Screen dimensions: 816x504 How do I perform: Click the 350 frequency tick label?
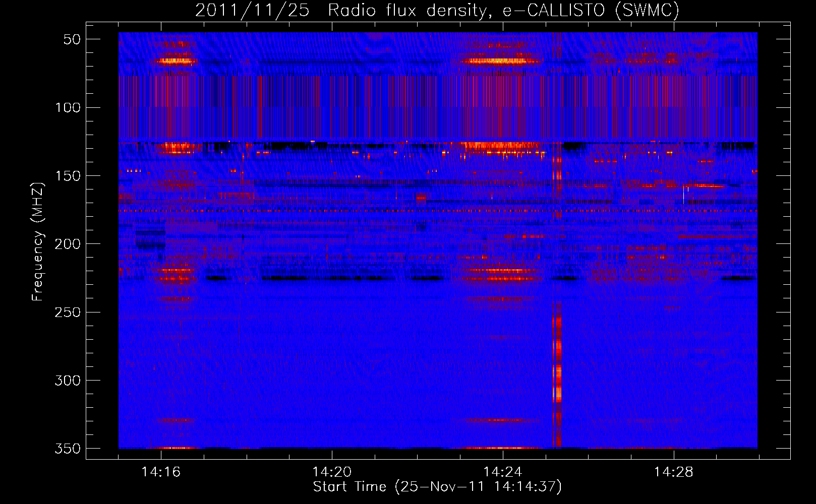click(x=68, y=449)
